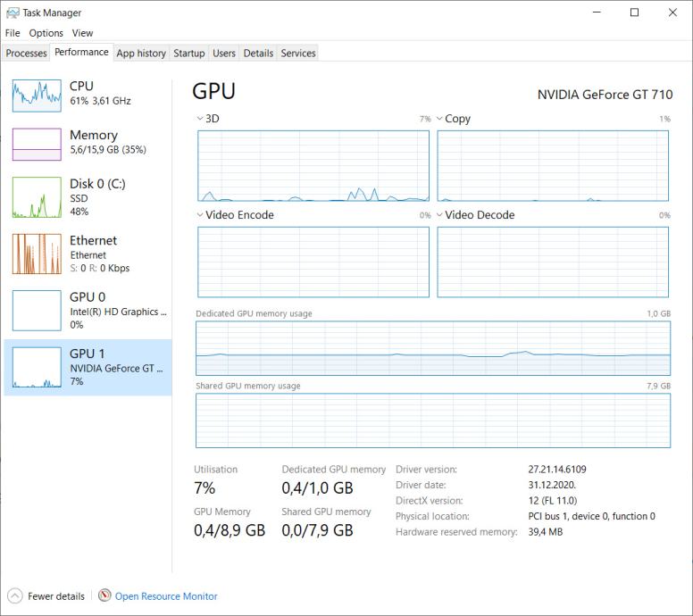Viewport: 693px width, 616px height.
Task: Open Disk 0 (C:) performance graph icon
Action: [x=37, y=198]
